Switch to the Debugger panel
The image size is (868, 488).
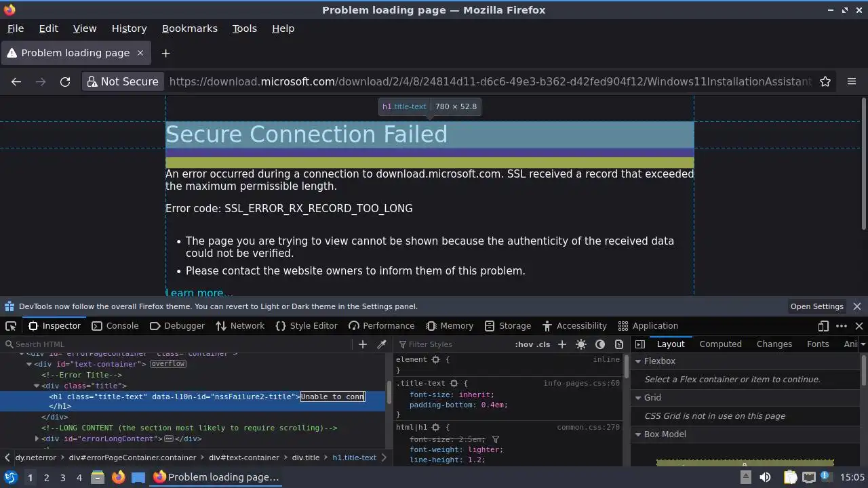pyautogui.click(x=177, y=326)
